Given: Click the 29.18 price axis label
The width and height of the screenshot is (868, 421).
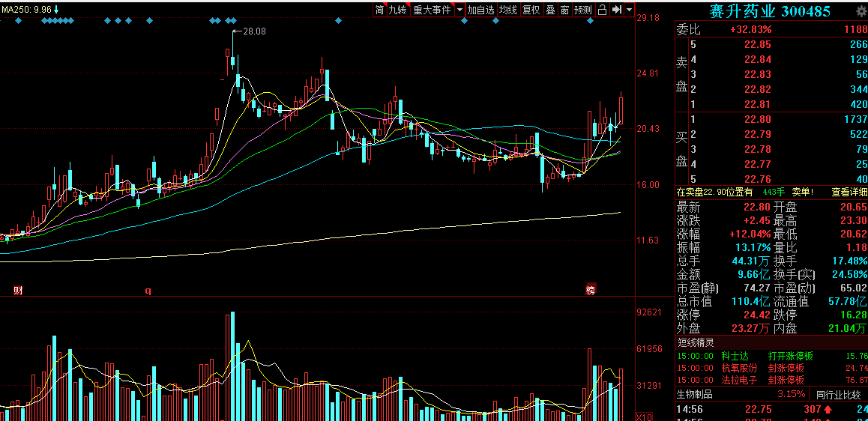Looking at the screenshot, I should 648,18.
